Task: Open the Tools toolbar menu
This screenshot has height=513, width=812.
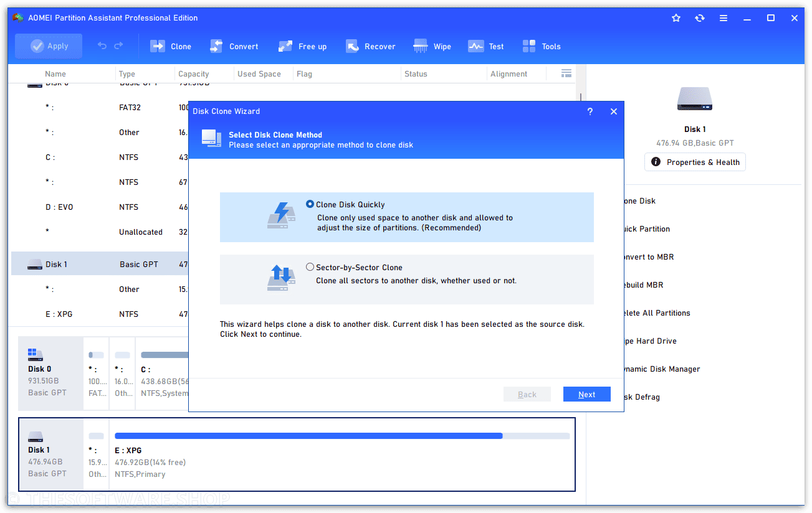Action: 542,46
